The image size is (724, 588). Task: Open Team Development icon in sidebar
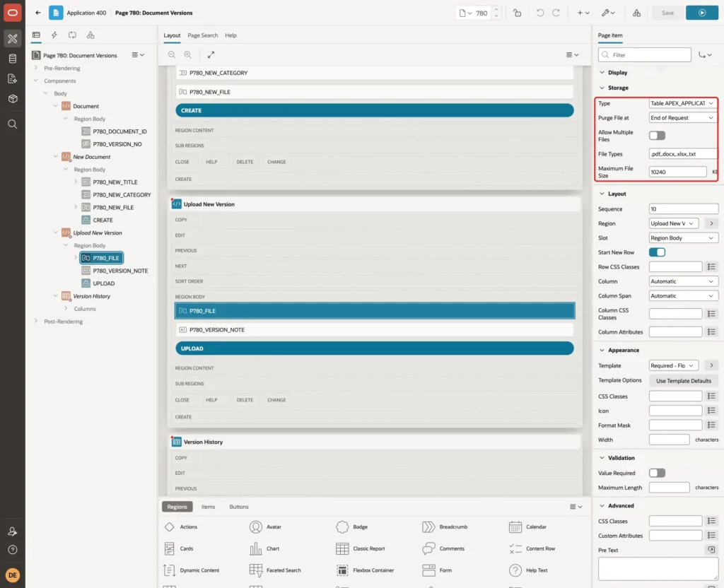(x=13, y=79)
